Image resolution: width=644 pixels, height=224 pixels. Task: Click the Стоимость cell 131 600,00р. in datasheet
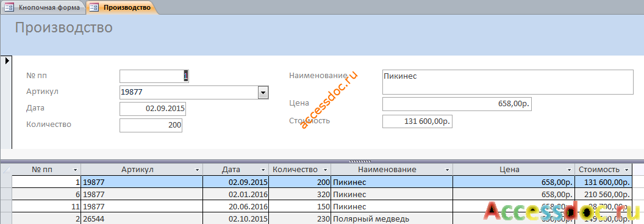tap(603, 182)
